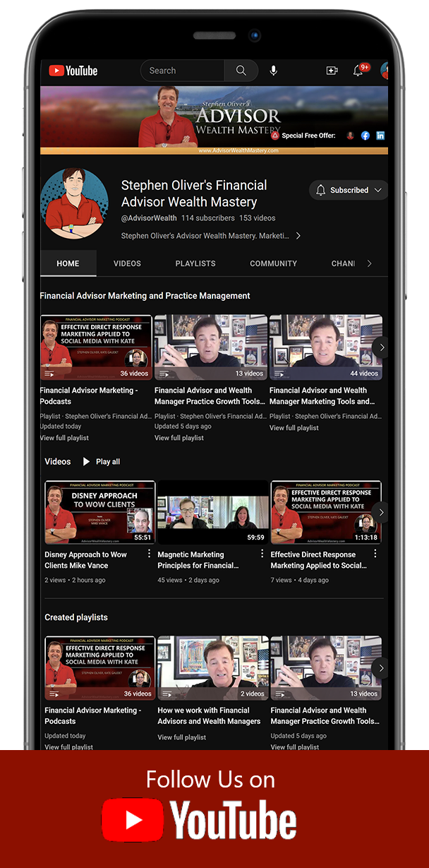Click Play all next to Videos
This screenshot has width=429, height=868.
pos(101,462)
